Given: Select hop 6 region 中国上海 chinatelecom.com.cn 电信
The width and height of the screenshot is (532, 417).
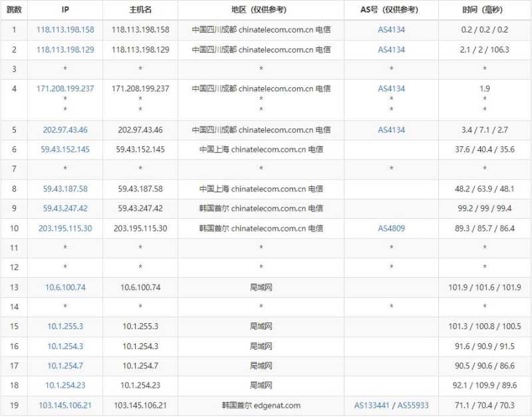Looking at the screenshot, I should (261, 149).
